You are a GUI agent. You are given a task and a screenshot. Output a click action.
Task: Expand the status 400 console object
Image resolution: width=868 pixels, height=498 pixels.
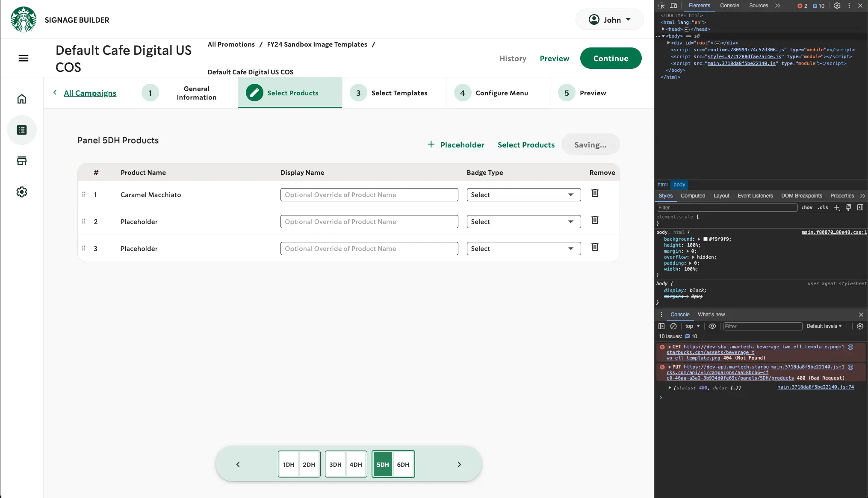tap(670, 388)
